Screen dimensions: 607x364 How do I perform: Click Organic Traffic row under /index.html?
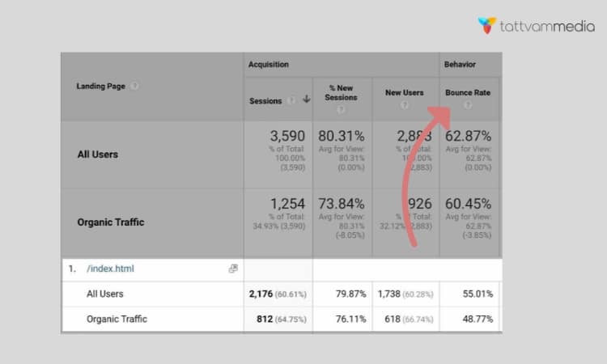(117, 320)
